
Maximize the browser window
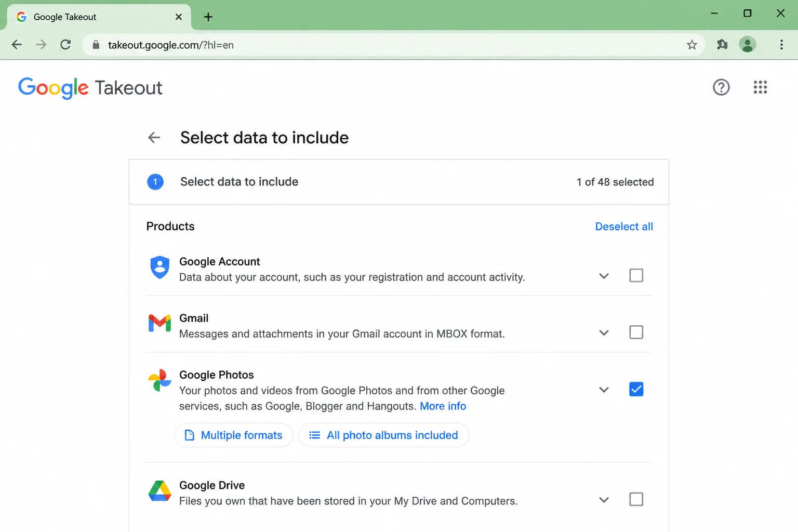point(747,14)
